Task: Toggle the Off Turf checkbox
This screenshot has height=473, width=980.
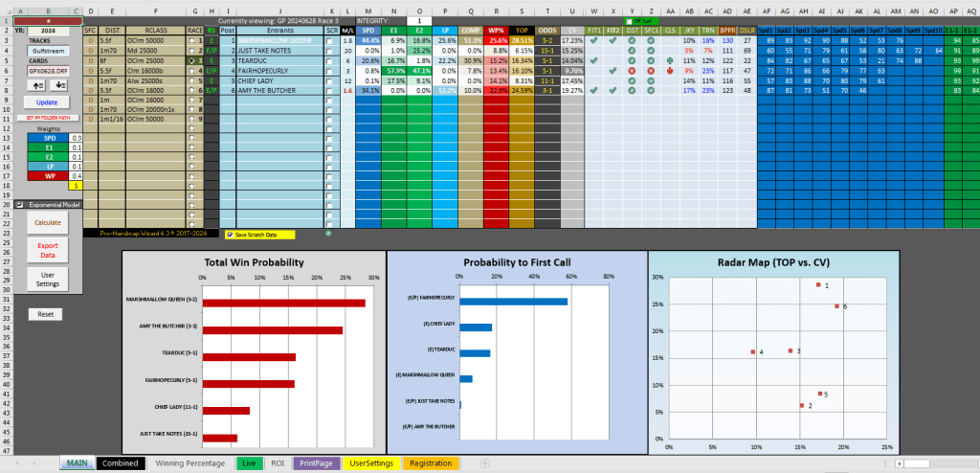Action: [x=629, y=20]
